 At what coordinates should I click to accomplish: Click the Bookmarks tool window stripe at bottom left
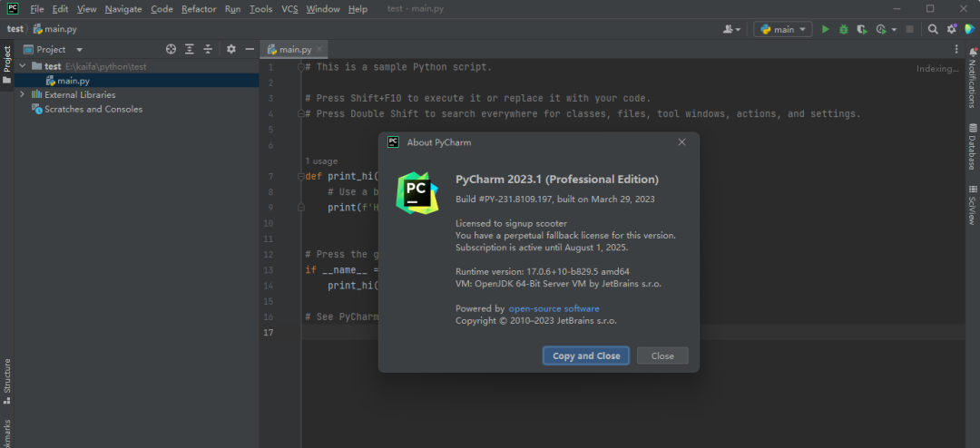tap(7, 433)
